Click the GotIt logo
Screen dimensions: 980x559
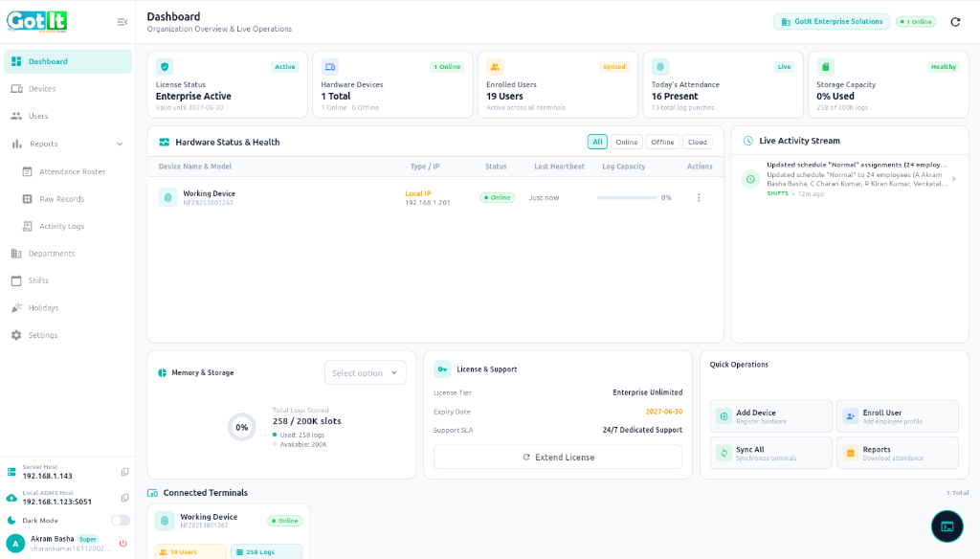coord(37,21)
